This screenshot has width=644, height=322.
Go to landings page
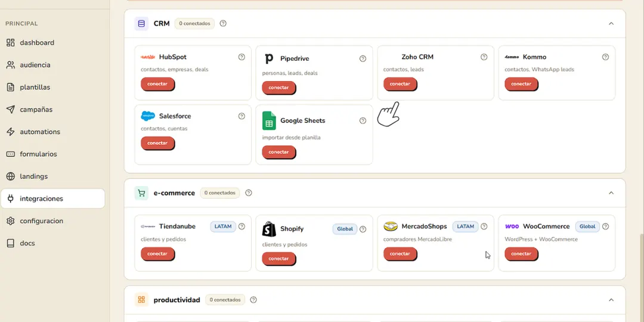tap(52, 176)
